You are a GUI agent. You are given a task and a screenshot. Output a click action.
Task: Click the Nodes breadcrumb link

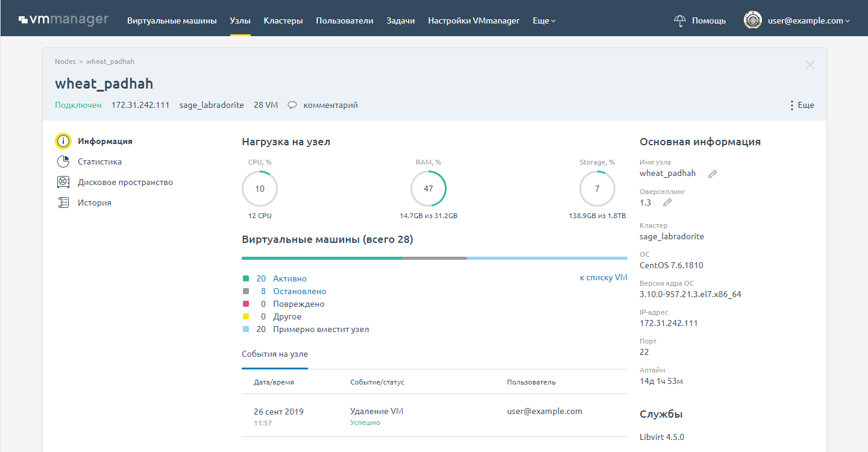pos(65,61)
